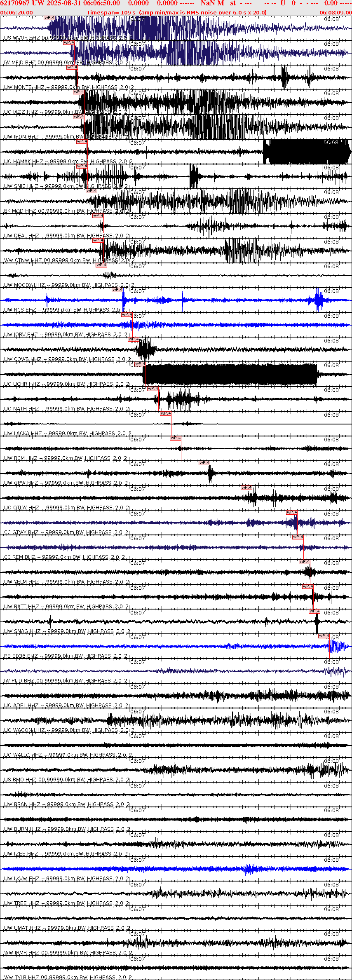The width and height of the screenshot is (352, 980).
Task: Select the 'UO NATH HHZ' station label
Action: tap(22, 409)
